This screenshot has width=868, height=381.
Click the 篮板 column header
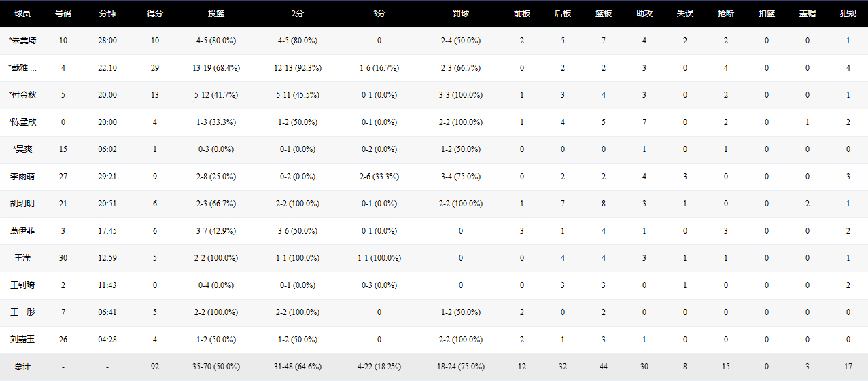604,14
